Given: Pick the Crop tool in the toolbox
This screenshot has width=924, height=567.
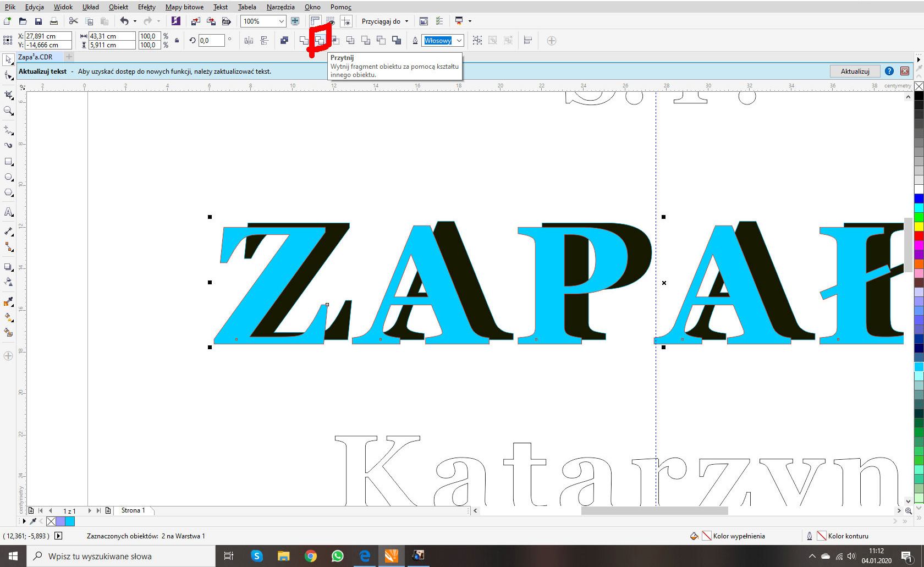Looking at the screenshot, I should [8, 95].
